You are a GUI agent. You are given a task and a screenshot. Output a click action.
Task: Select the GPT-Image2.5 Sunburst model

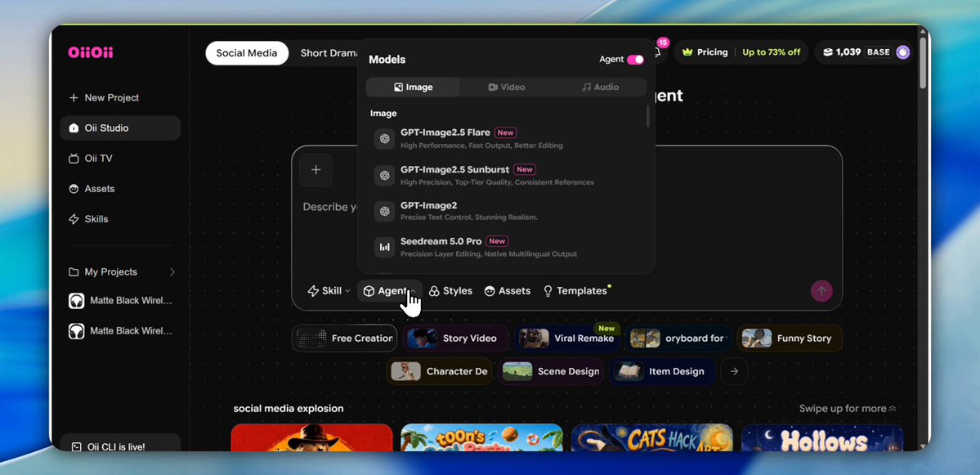506,176
